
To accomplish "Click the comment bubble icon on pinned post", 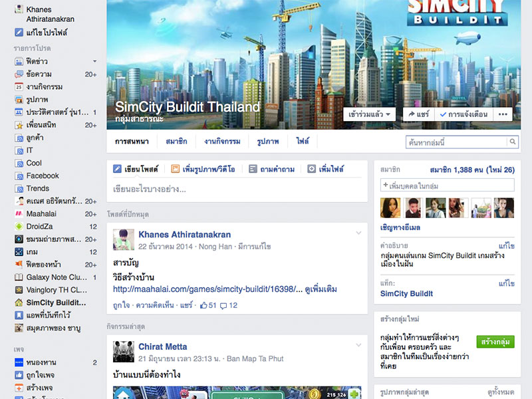I will (x=223, y=306).
